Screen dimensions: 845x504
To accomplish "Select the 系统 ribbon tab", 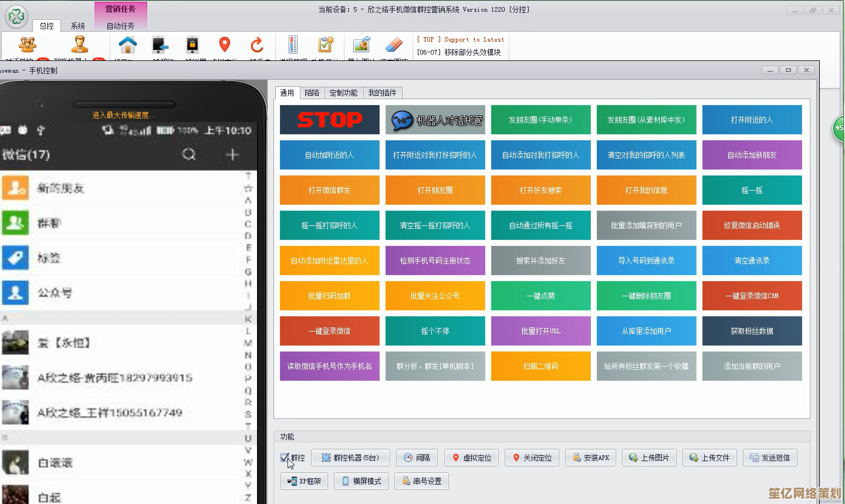I will [x=78, y=26].
